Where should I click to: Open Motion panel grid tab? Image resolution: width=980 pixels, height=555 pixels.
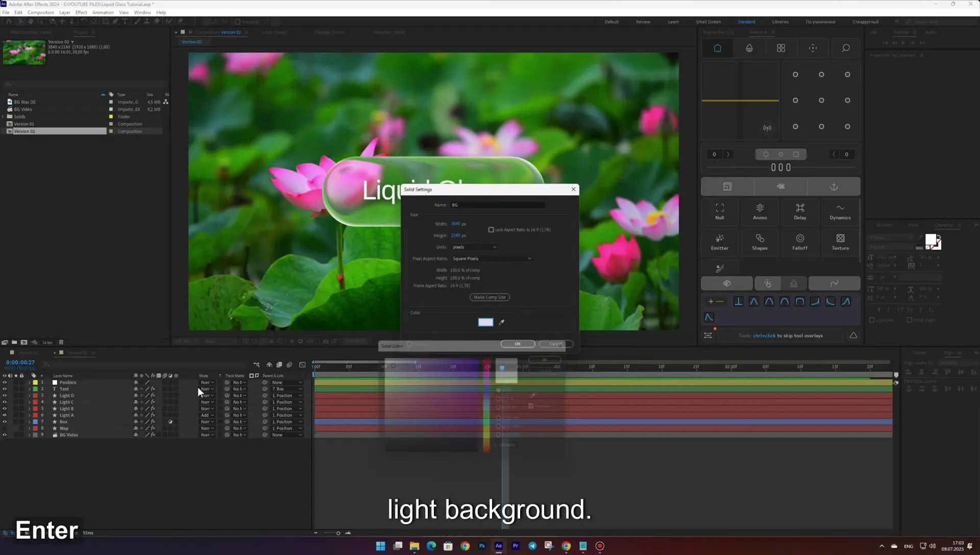click(x=781, y=48)
